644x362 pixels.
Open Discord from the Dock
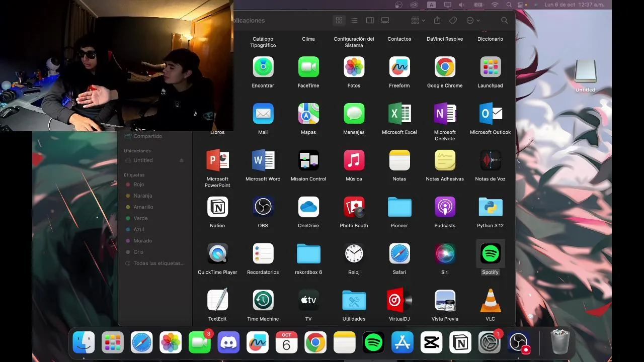tap(228, 343)
